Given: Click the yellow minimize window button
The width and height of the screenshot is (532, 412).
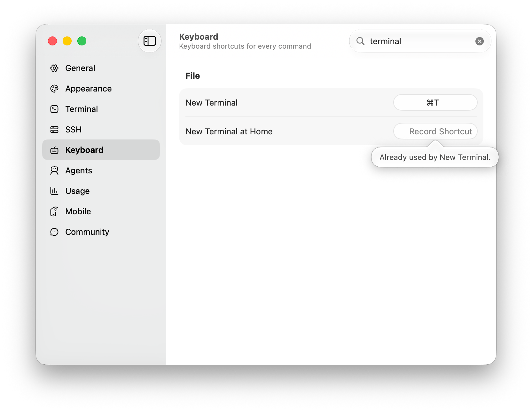Looking at the screenshot, I should [x=67, y=41].
